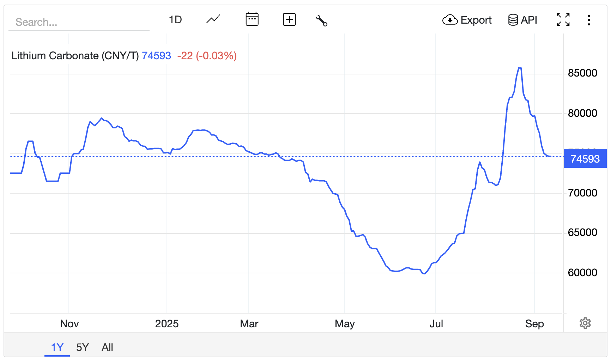The height and width of the screenshot is (364, 611).
Task: Click the May x-axis label
Action: point(345,324)
